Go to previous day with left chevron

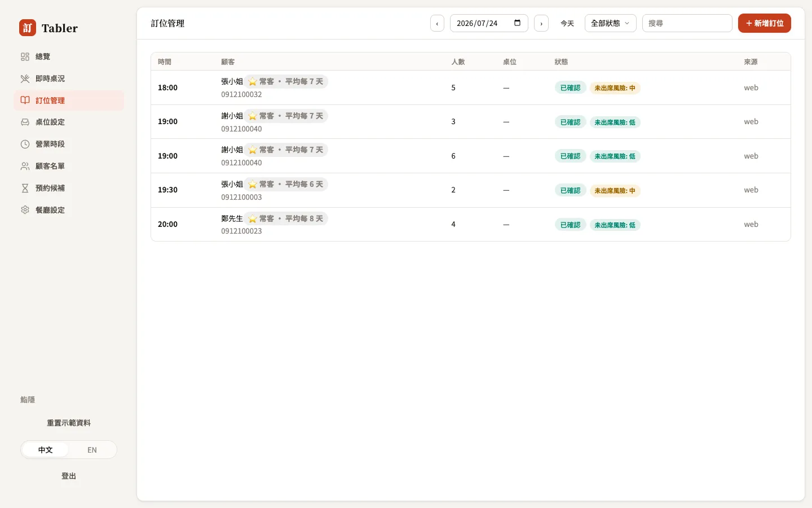pos(437,23)
